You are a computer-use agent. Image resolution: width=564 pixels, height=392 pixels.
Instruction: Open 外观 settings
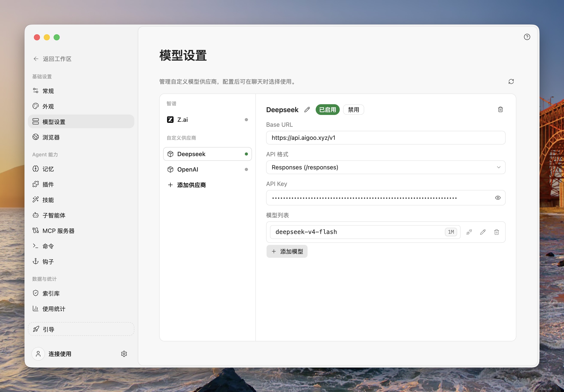[81, 106]
